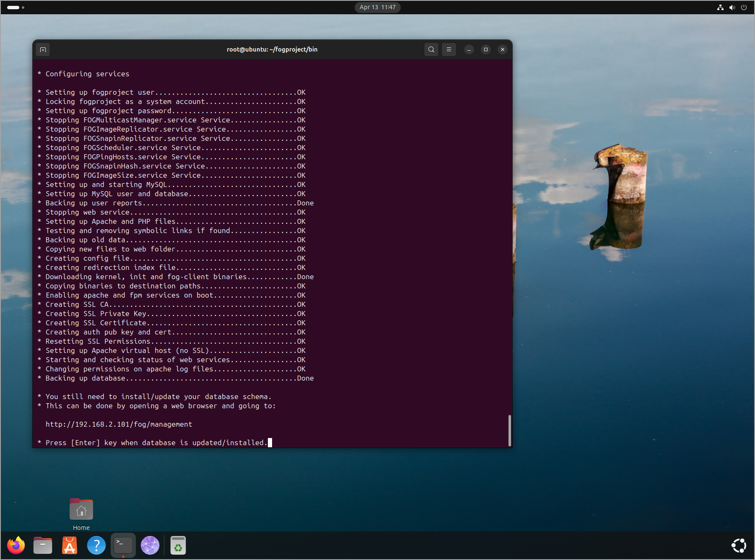Click the 'Configuring services' line
This screenshot has width=755, height=560.
(x=83, y=74)
